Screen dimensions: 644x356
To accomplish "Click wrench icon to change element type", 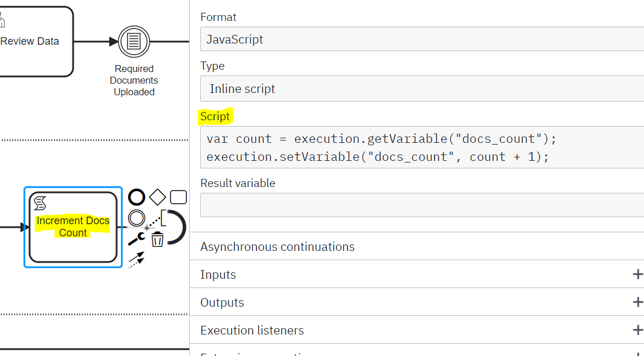I will coord(136,239).
